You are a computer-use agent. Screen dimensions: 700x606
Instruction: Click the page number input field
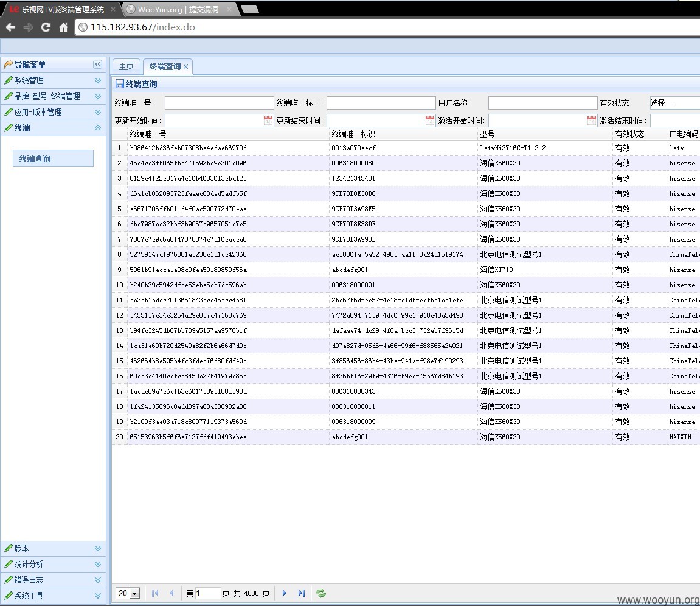pos(207,593)
